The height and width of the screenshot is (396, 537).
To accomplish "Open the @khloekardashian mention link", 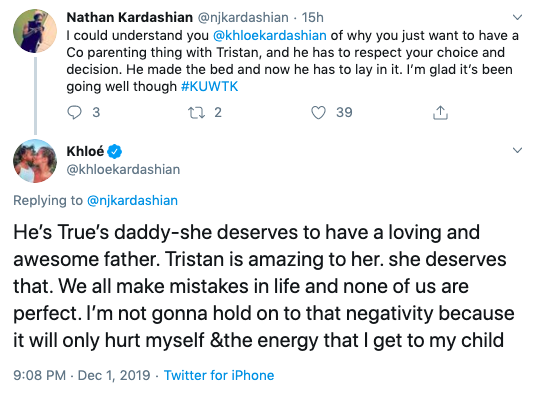I will tap(270, 35).
